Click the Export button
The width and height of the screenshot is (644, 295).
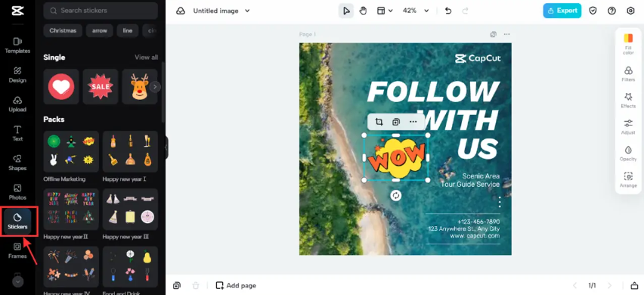tap(562, 11)
